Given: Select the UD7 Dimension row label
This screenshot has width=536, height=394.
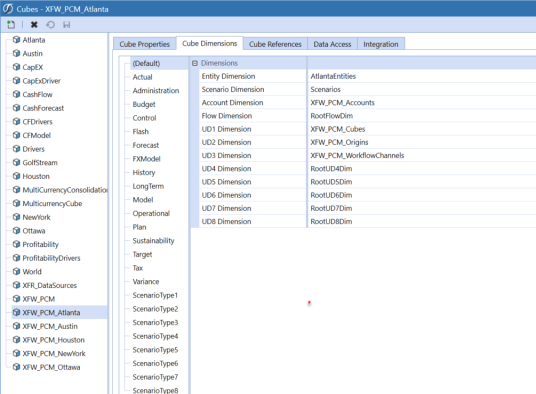Looking at the screenshot, I should pyautogui.click(x=226, y=208).
